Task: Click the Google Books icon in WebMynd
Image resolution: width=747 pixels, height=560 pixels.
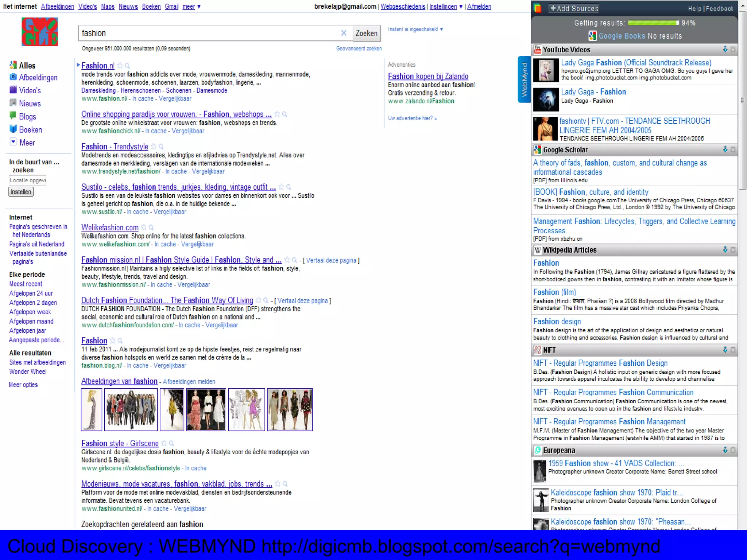Action: tap(592, 36)
